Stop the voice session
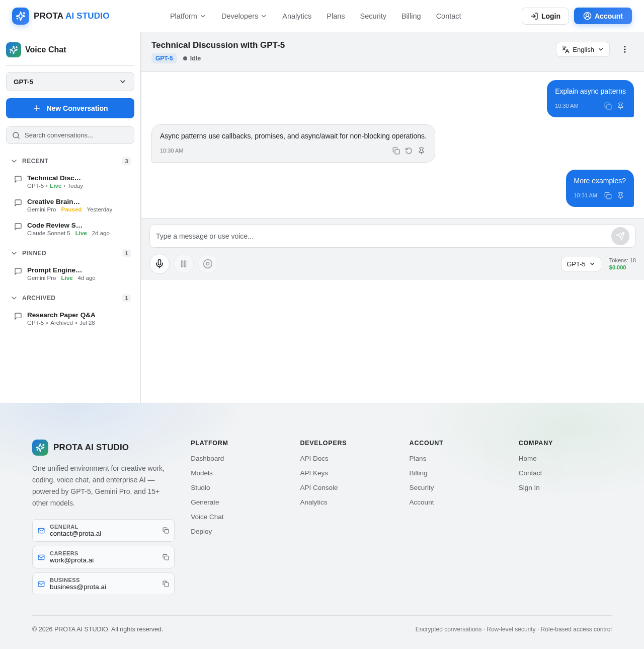644x649 pixels. [208, 264]
